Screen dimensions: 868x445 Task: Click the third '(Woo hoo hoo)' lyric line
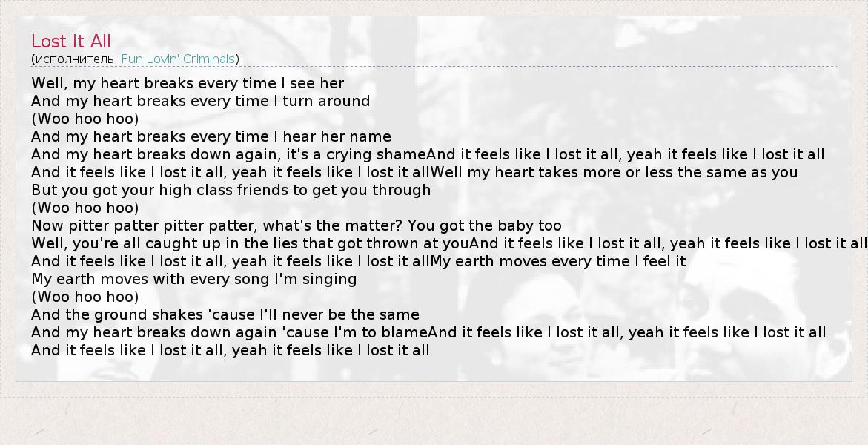point(85,297)
